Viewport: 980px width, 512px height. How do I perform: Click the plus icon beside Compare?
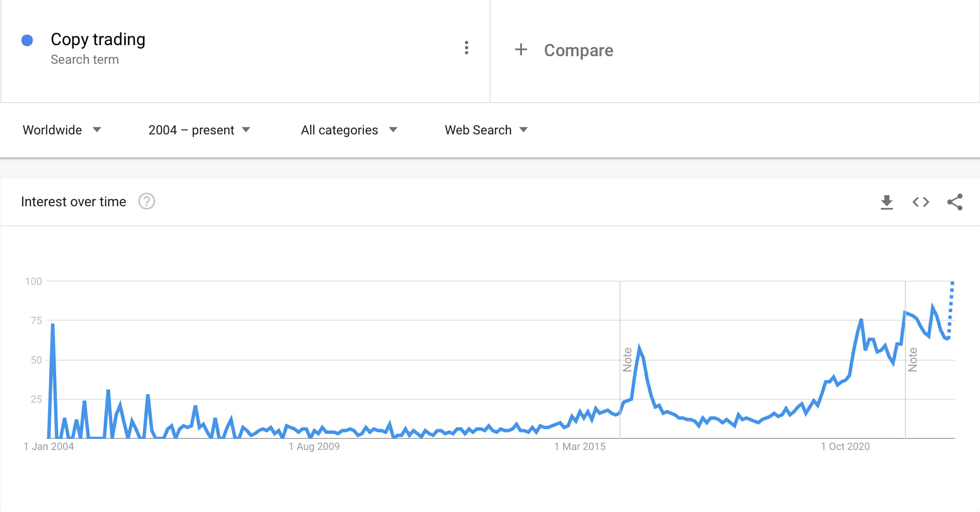coord(521,50)
